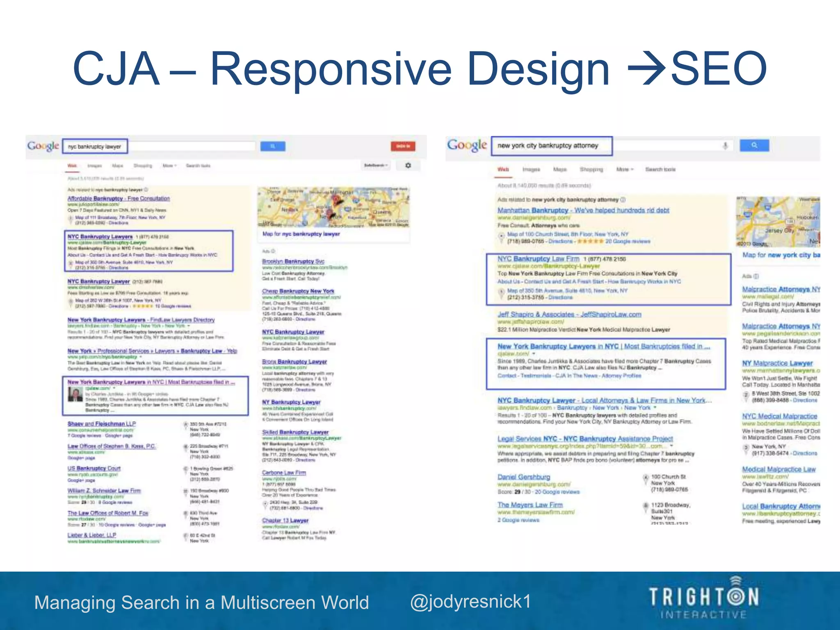Click the Google logo beside 'new york city bankruptcy attorney'
Viewport: 840px width, 630px height.
click(x=467, y=145)
